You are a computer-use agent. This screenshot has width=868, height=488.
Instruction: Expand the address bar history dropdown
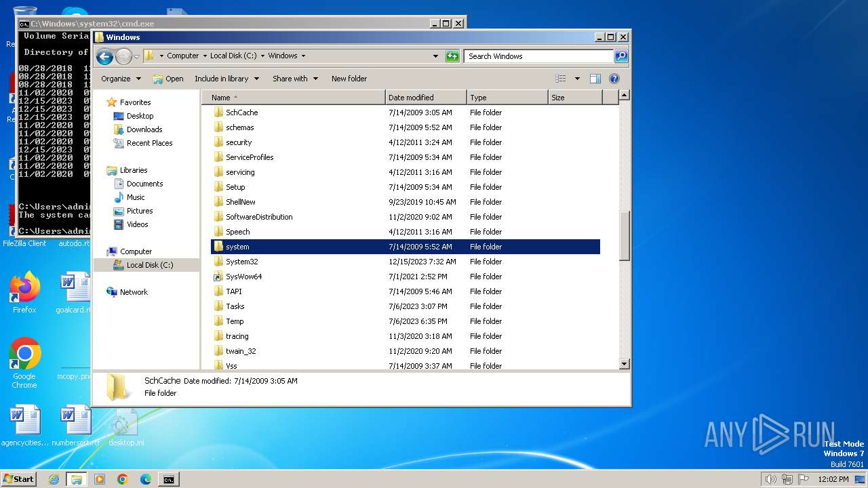click(x=435, y=56)
